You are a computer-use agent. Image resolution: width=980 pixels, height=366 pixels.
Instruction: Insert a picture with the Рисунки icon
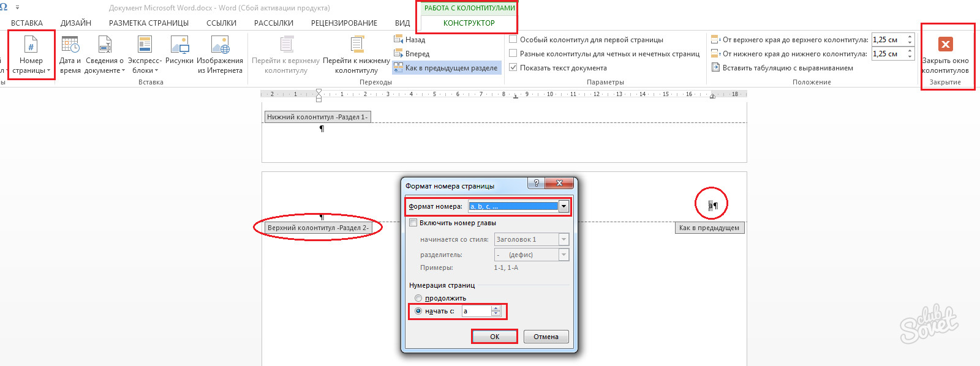point(179,54)
